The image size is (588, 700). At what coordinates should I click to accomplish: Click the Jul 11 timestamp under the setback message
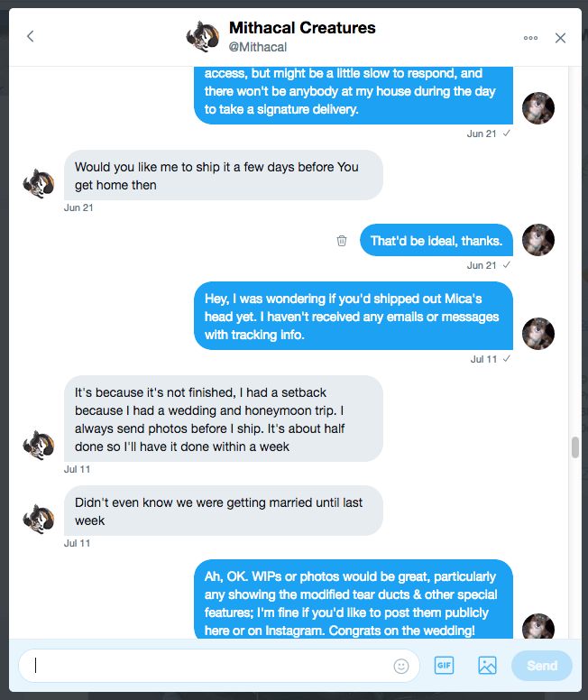coord(78,469)
